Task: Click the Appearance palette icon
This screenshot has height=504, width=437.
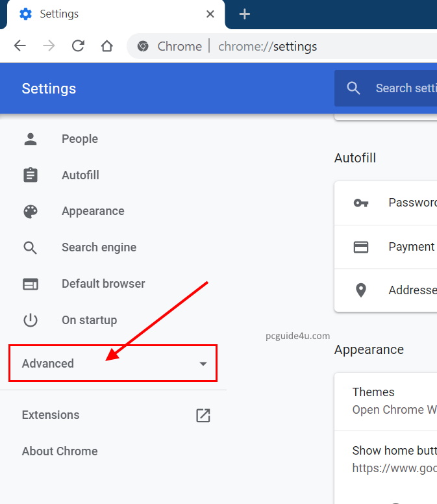Action: click(31, 211)
